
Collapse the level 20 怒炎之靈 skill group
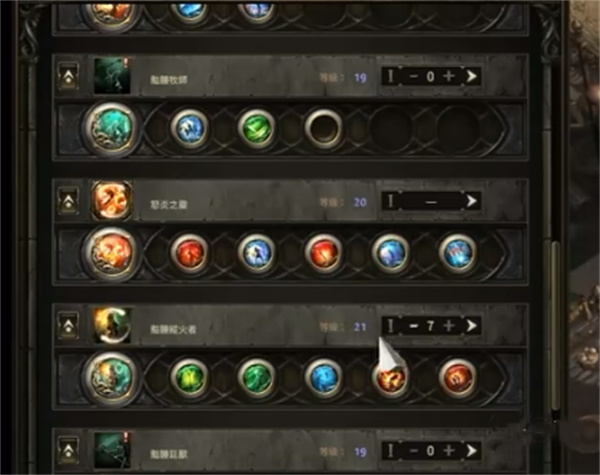69,201
